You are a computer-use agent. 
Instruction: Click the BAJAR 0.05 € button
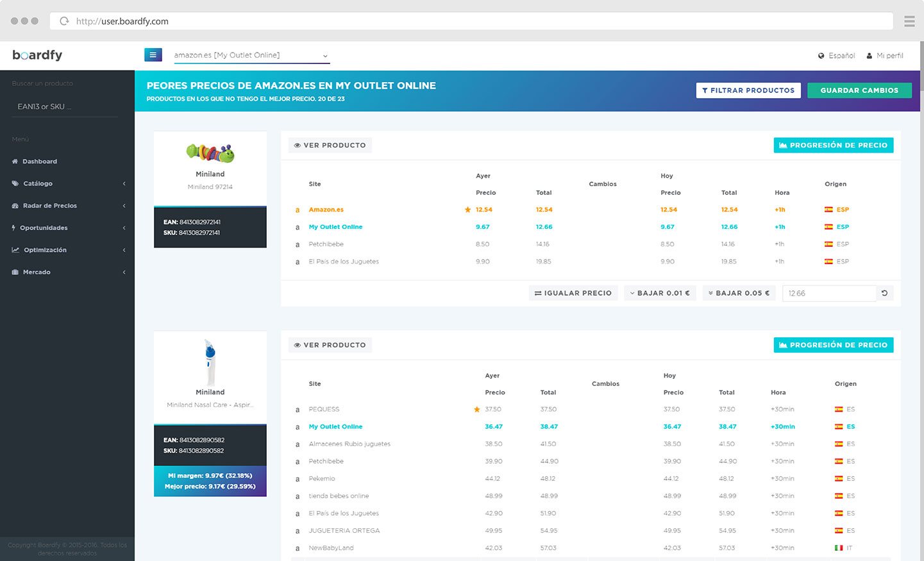739,293
